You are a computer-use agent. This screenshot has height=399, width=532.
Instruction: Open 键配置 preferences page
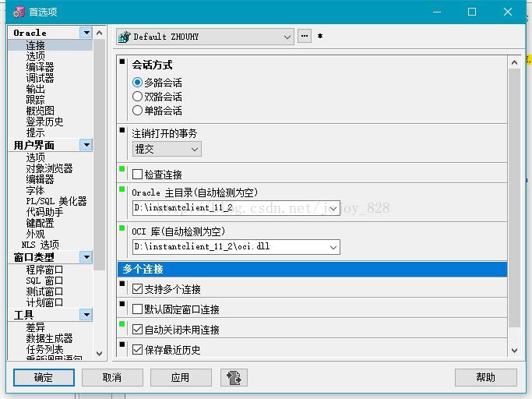pyautogui.click(x=40, y=223)
